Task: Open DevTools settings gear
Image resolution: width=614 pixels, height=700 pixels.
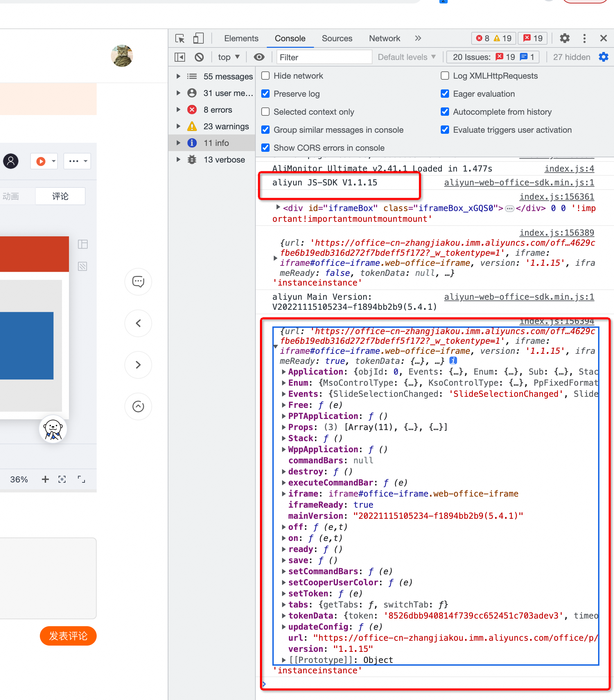Action: 565,38
